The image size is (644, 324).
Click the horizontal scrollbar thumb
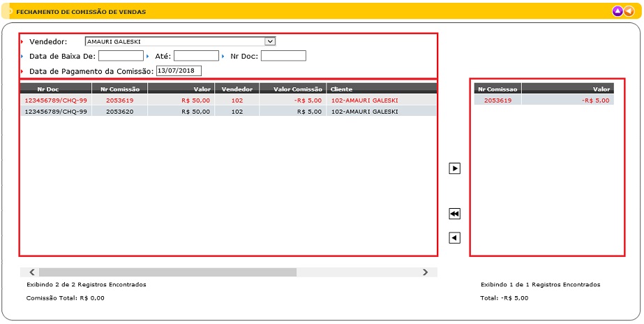[167, 272]
